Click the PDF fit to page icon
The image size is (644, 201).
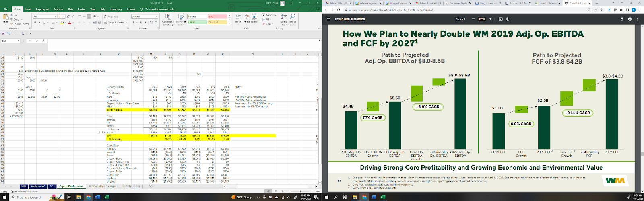pos(501,19)
